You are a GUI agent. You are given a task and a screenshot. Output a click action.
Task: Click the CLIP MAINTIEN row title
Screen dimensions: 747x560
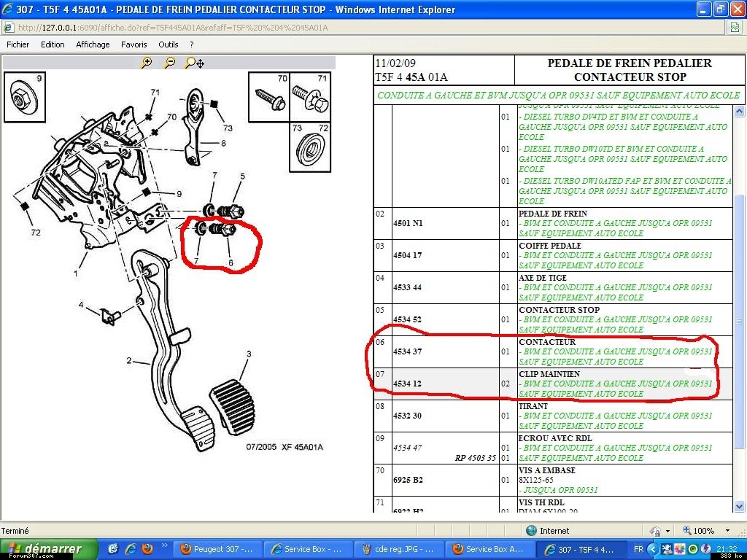pyautogui.click(x=549, y=374)
